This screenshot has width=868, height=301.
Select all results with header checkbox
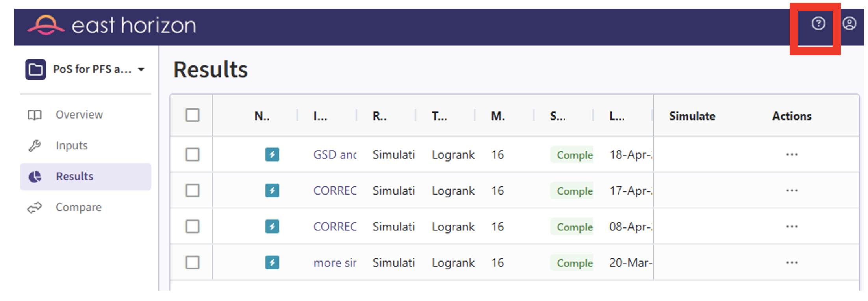[193, 115]
